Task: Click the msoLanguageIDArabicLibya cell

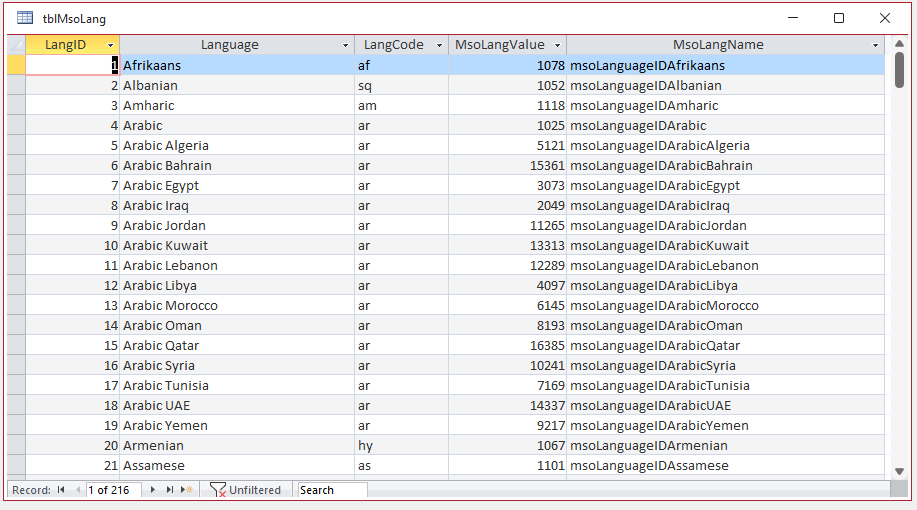Action: pyautogui.click(x=726, y=285)
